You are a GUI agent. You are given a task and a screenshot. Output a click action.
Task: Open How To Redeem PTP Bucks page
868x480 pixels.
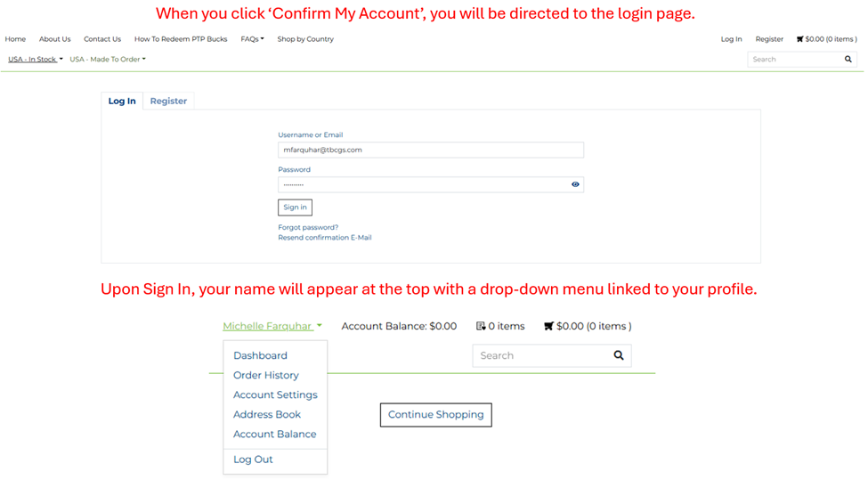click(181, 39)
